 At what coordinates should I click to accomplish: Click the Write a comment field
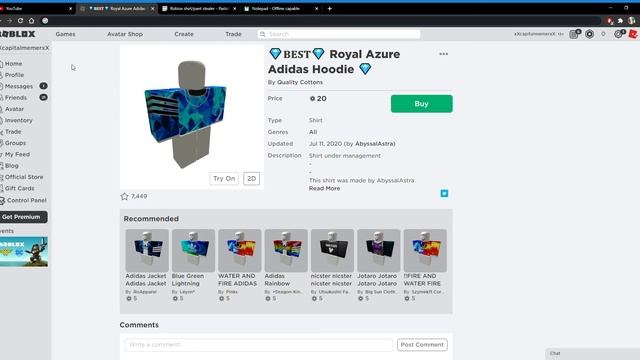(x=259, y=345)
